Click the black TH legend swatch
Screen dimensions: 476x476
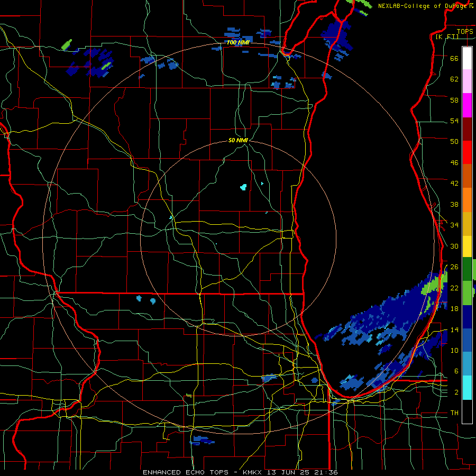pos(467,411)
